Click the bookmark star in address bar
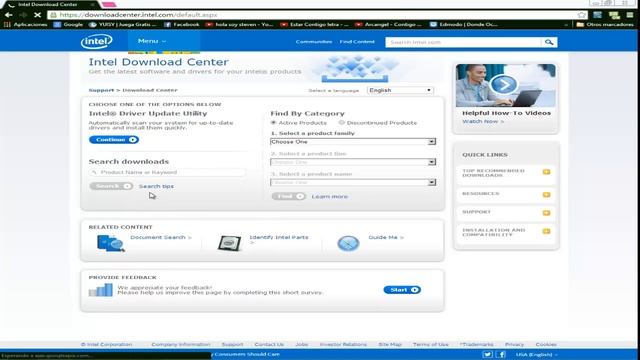 (x=581, y=15)
